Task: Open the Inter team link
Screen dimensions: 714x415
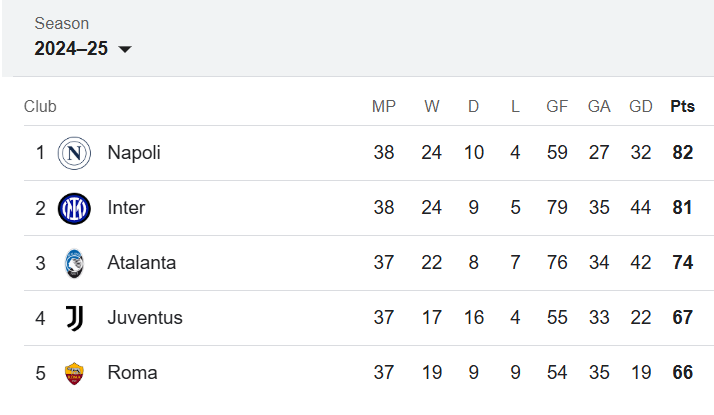Action: [126, 208]
